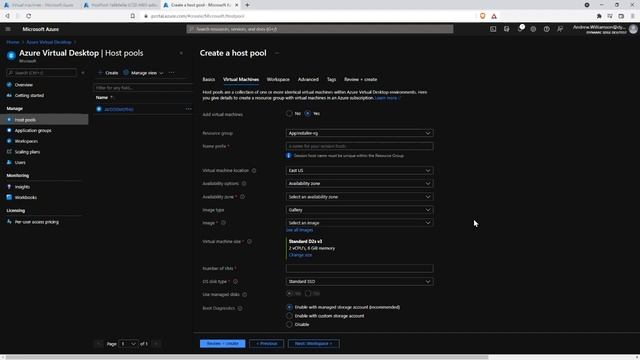
Task: Open the Image selection dropdown
Action: (x=359, y=223)
